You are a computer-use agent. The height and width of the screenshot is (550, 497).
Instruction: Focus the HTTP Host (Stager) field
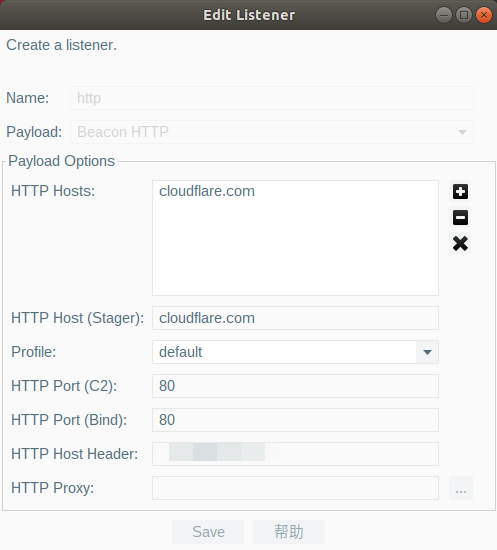[295, 318]
